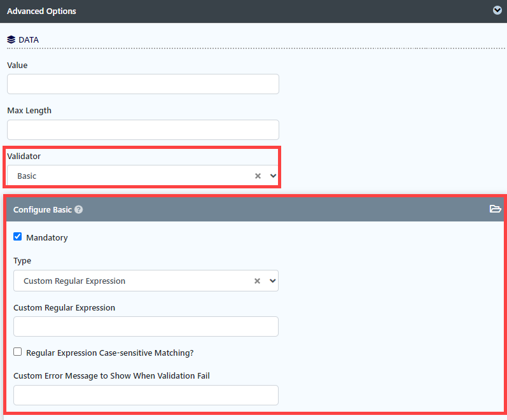The width and height of the screenshot is (507, 420).
Task: Expand the Validator dropdown arrow
Action: click(273, 176)
